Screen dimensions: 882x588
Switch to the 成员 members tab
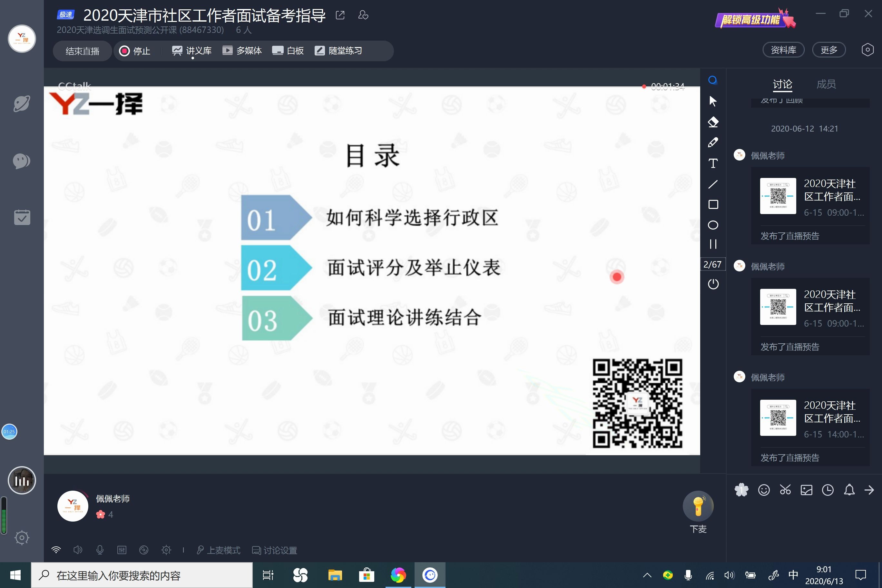tap(826, 84)
